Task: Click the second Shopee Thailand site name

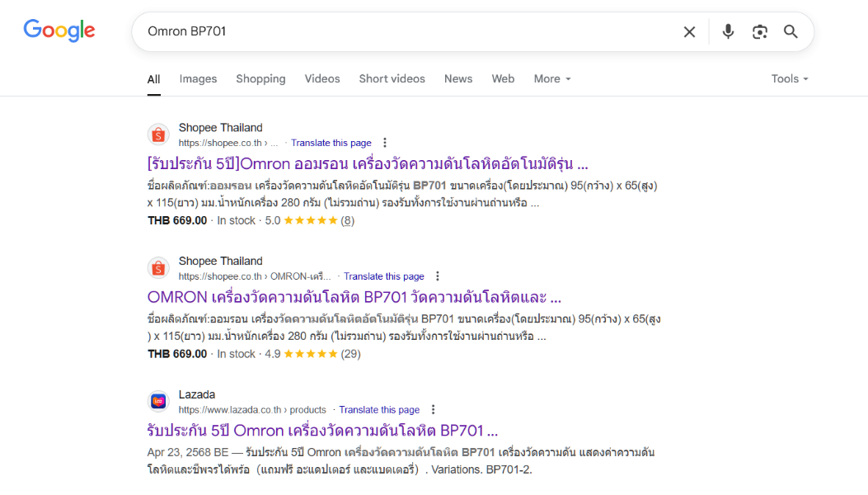Action: pyautogui.click(x=220, y=261)
